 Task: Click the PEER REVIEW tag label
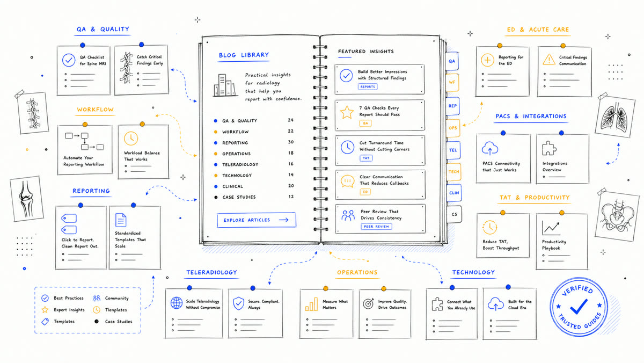[377, 227]
